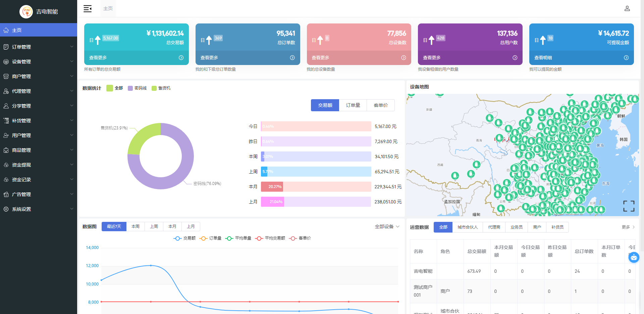Click the 本月 20.27% progress bar
The image size is (644, 314).
[x=316, y=187]
